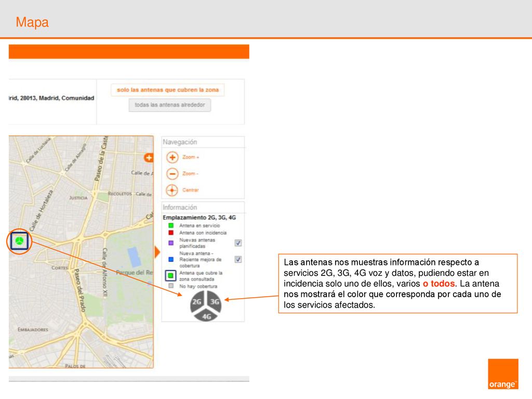
Task: Click the purple 'Nuevas antenas planificadas' swatch
Action: [x=171, y=243]
